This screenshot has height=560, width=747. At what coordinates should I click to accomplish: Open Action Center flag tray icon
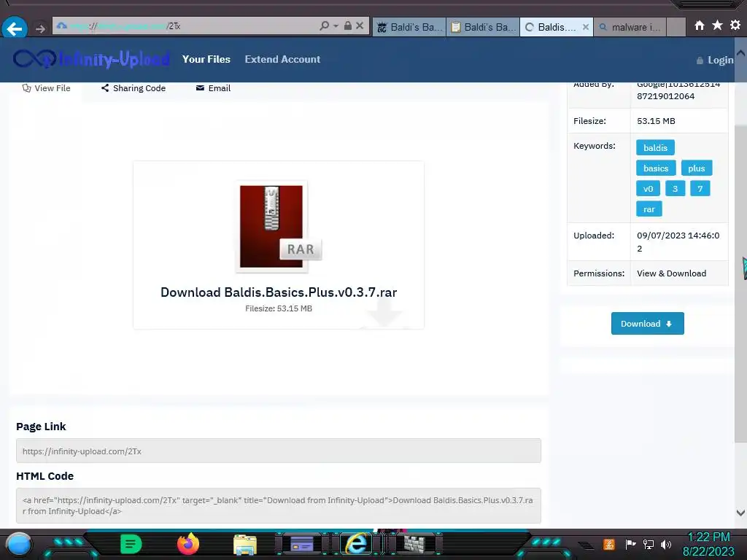[630, 544]
